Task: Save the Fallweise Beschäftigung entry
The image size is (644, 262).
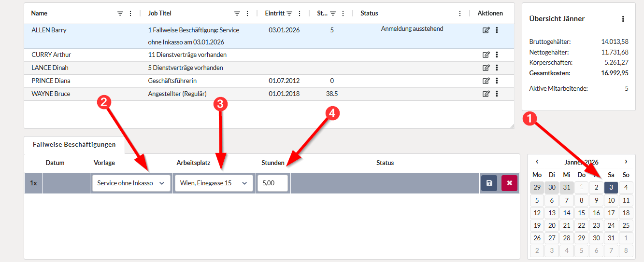Action: 489,183
